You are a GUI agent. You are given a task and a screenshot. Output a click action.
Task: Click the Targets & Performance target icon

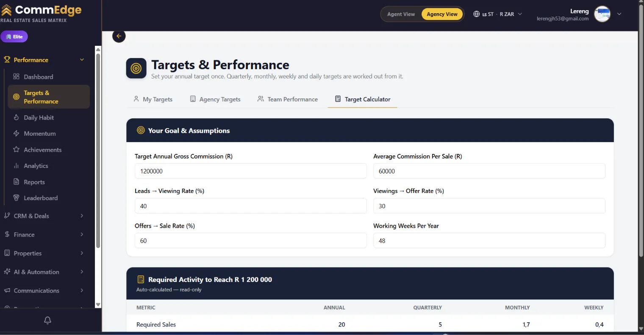pos(136,68)
